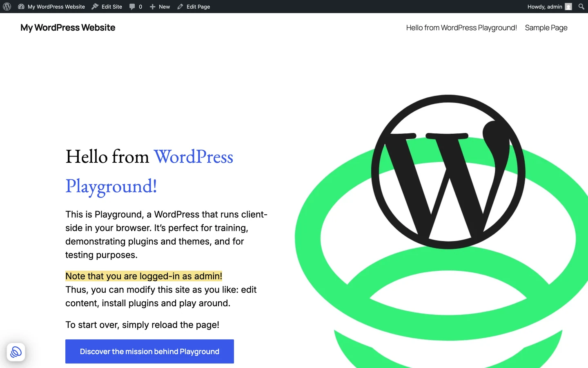Click the comments bubble icon
This screenshot has height=368, width=588.
[x=132, y=7]
